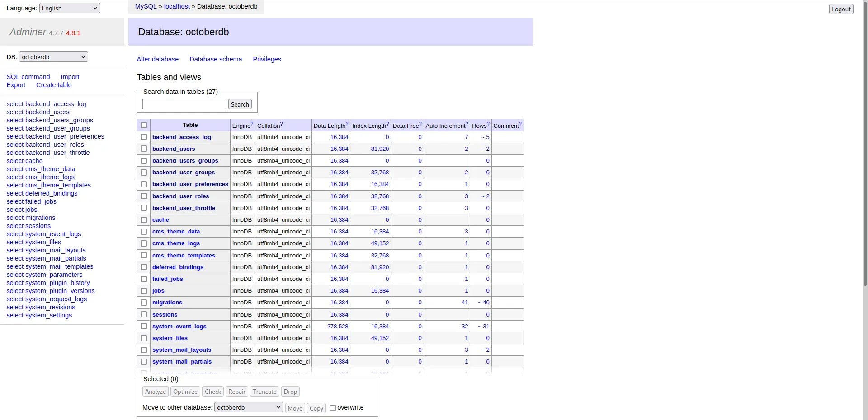Click help mark beside Comment header
The width and height of the screenshot is (868, 420).
(x=520, y=124)
